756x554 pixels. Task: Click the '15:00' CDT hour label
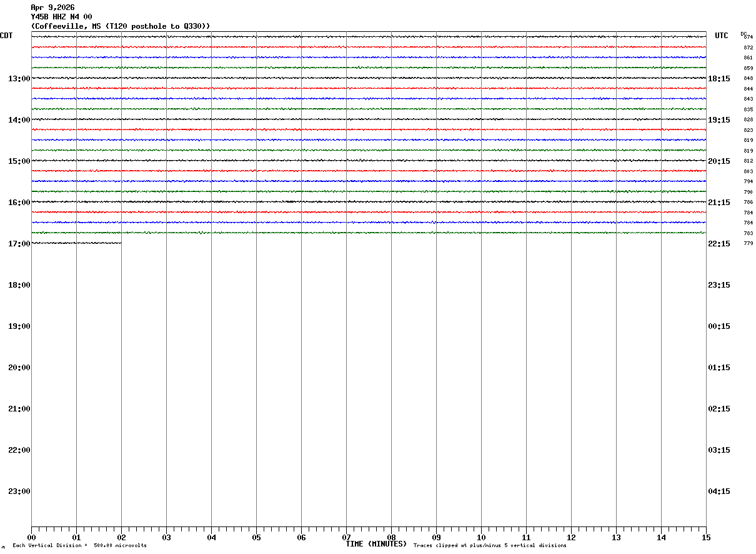19,161
